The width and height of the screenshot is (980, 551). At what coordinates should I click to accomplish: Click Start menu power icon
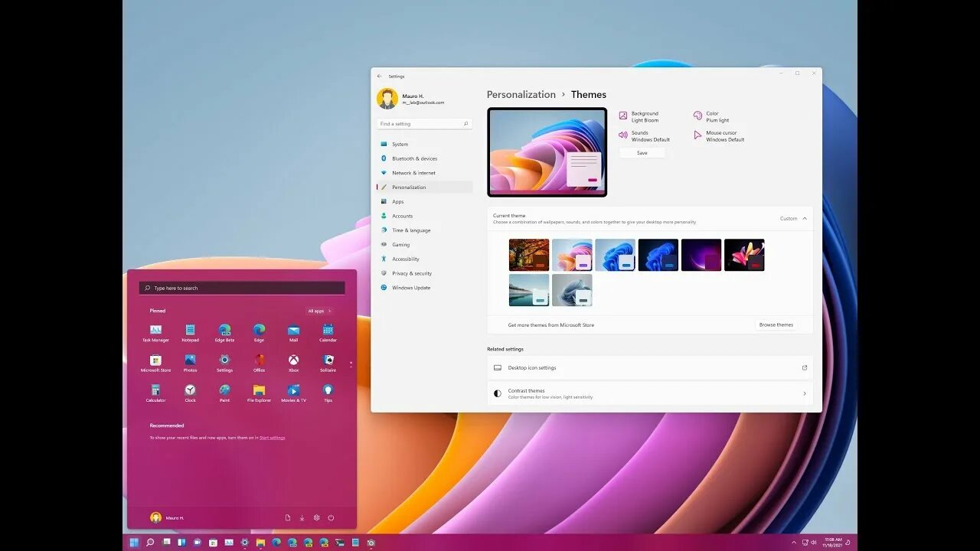(331, 517)
